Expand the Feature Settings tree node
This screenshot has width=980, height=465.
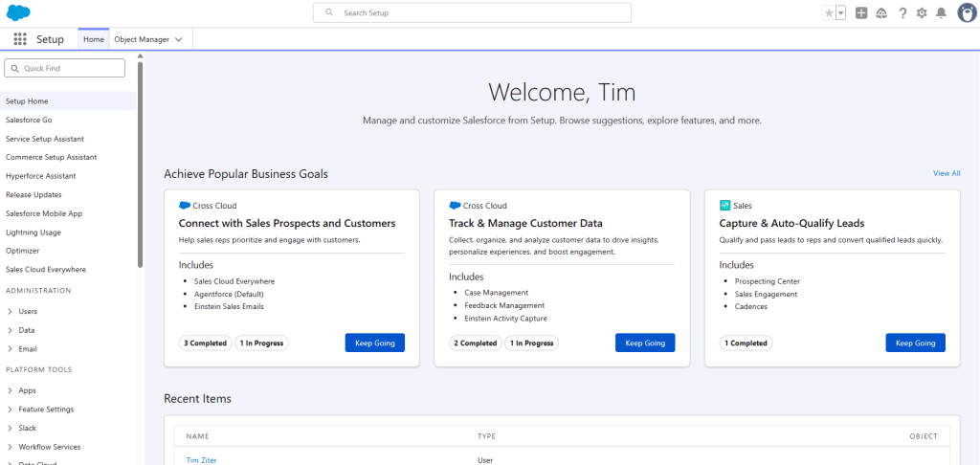point(10,410)
